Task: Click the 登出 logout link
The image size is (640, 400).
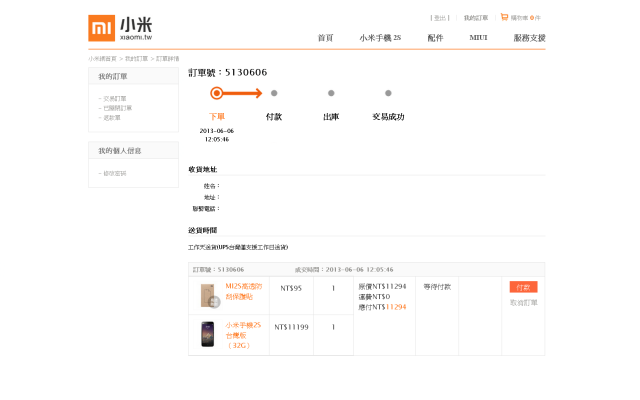Action: pyautogui.click(x=440, y=18)
